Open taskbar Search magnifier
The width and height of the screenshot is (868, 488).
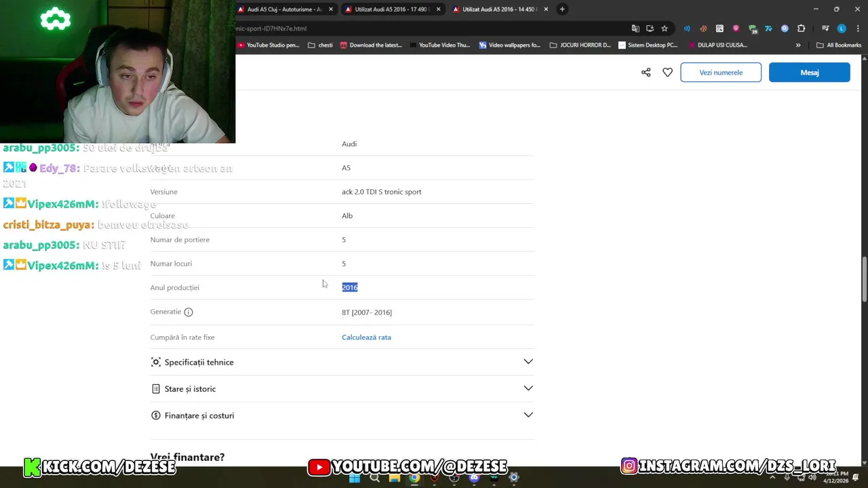point(374,477)
